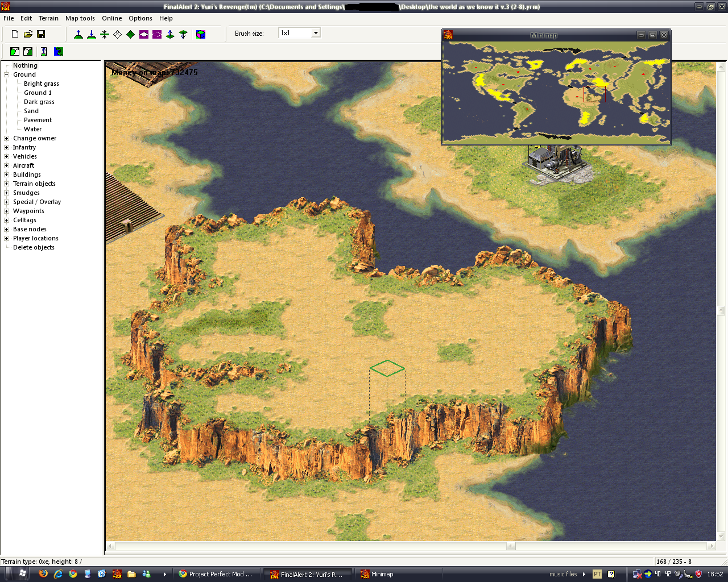Select the Base nodes tree item
The image size is (728, 582).
pos(30,229)
